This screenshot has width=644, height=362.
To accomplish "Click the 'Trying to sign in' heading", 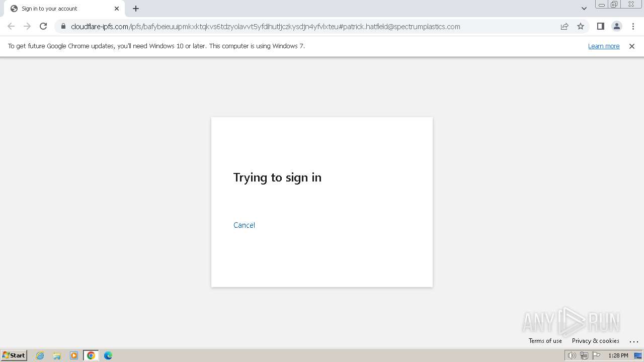I will click(277, 177).
